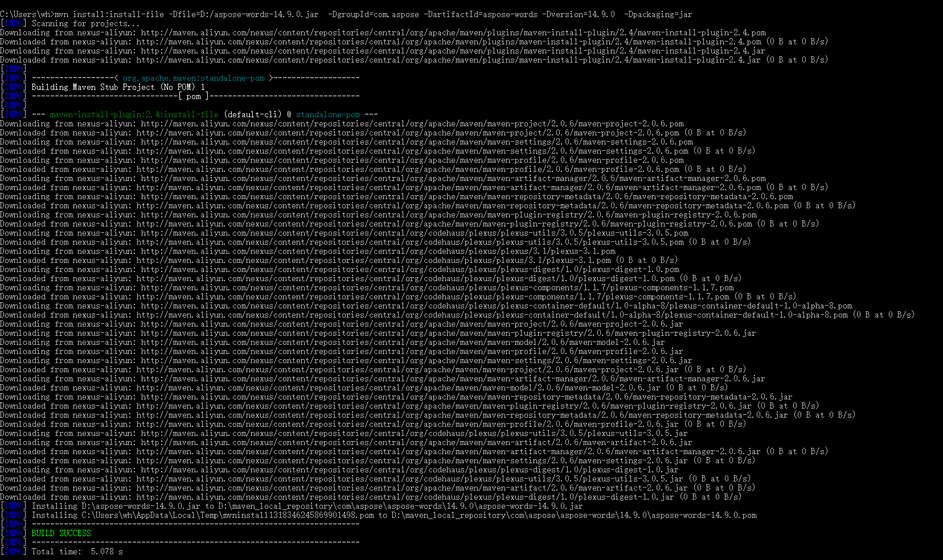This screenshot has width=943, height=560.
Task: Select the '-DgroupId=com.aspose' argument
Action: (x=373, y=14)
